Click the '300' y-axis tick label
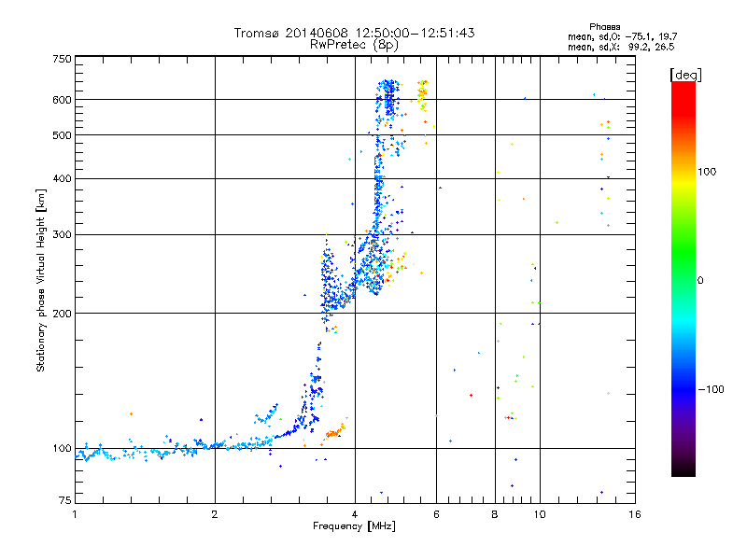Screen dimensions: 747x560 pos(62,235)
